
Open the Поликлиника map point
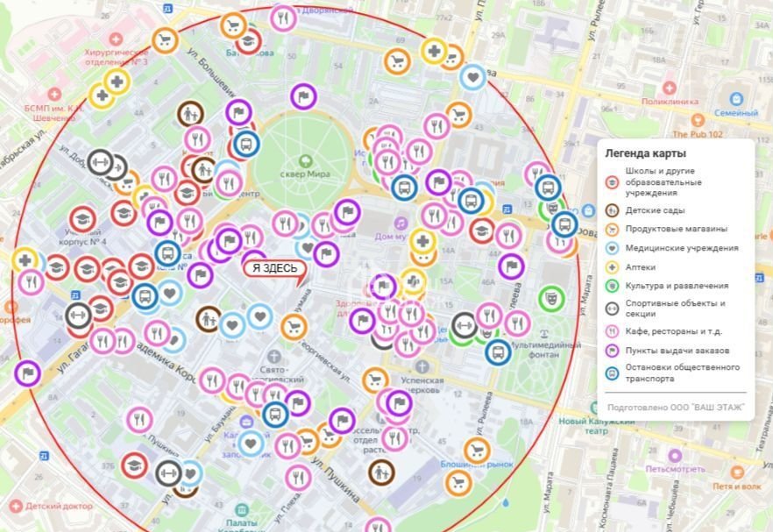click(x=669, y=88)
